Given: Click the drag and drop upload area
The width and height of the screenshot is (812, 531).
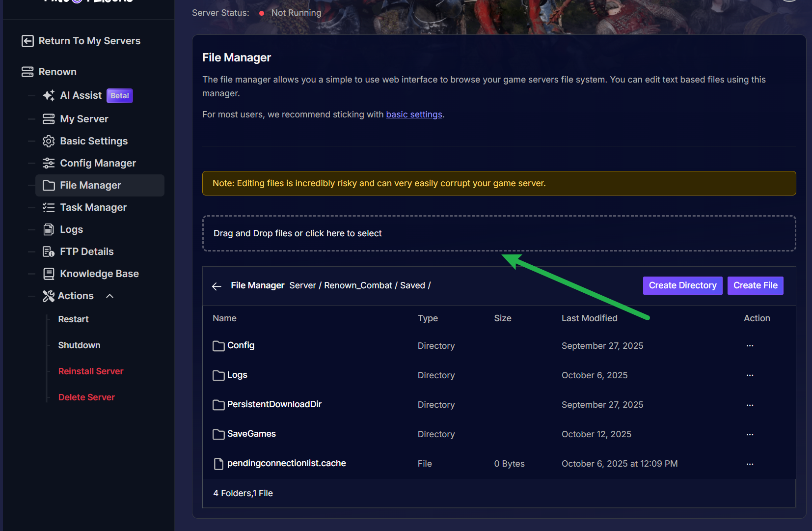Looking at the screenshot, I should point(499,233).
